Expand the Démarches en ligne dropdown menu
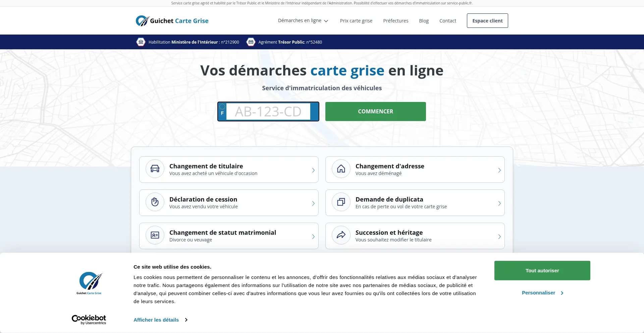Image resolution: width=644 pixels, height=333 pixels. 303,21
